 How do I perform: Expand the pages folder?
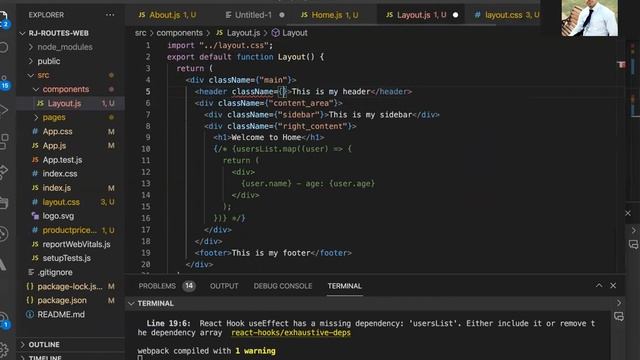point(36,118)
